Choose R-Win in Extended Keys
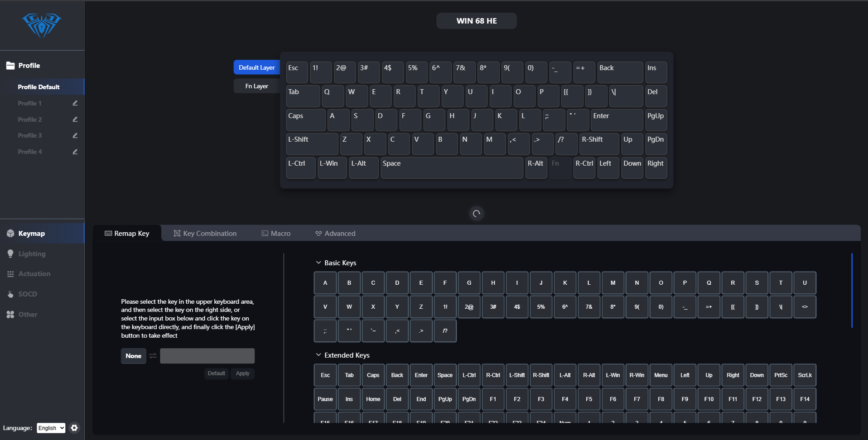868x440 pixels. [x=637, y=375]
